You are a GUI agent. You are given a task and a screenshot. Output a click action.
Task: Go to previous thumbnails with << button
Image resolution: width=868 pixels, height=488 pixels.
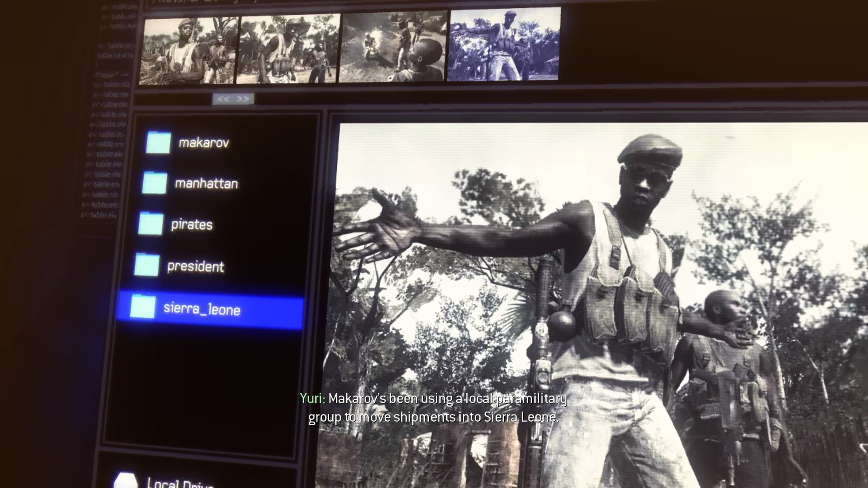pos(223,99)
